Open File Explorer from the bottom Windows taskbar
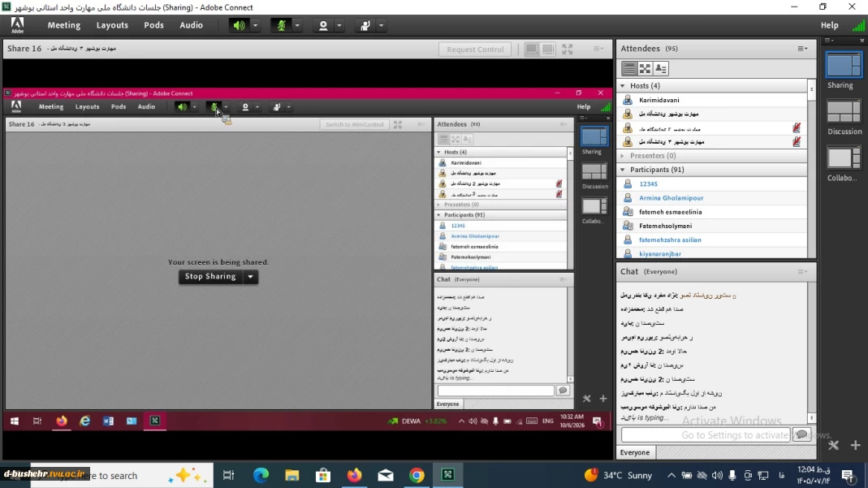This screenshot has height=488, width=868. click(291, 475)
